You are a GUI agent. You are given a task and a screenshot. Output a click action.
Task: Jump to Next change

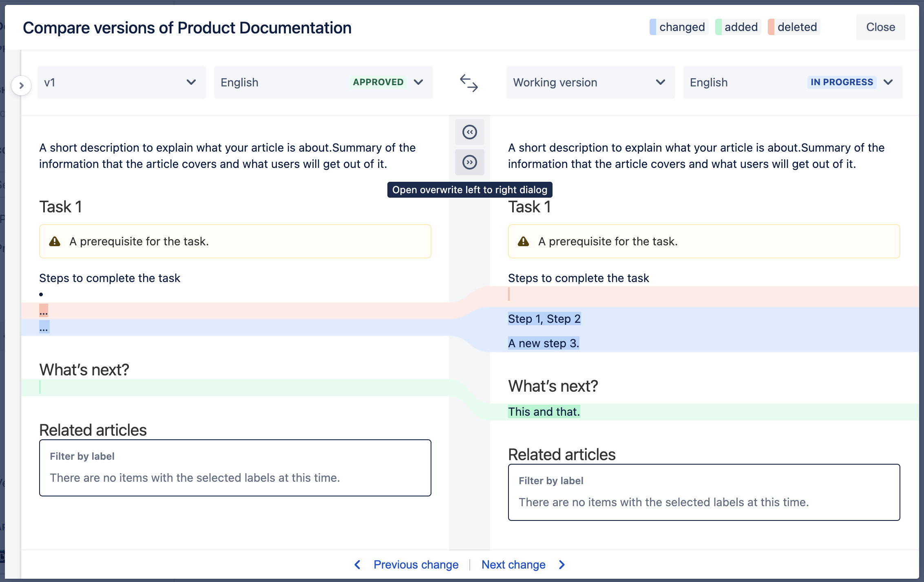[513, 564]
